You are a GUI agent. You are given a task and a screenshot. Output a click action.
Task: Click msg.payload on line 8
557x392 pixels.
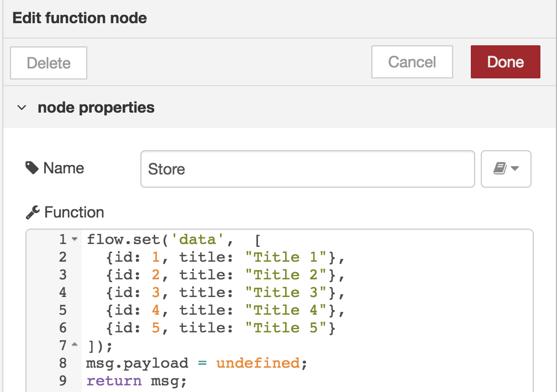click(x=137, y=364)
